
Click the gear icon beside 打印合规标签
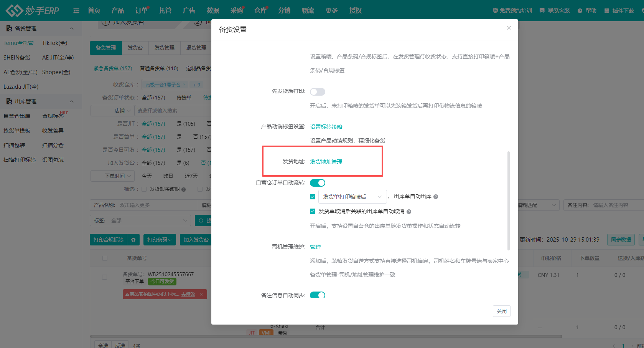pos(133,239)
